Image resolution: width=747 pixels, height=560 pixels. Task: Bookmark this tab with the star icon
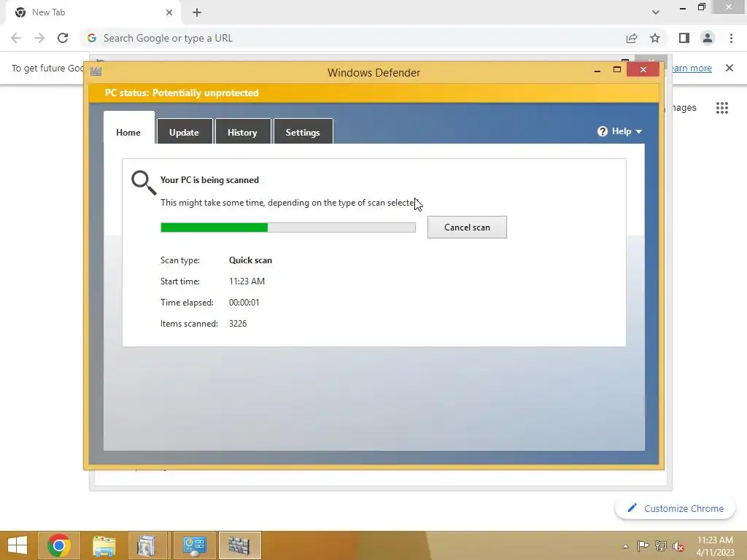click(x=655, y=38)
